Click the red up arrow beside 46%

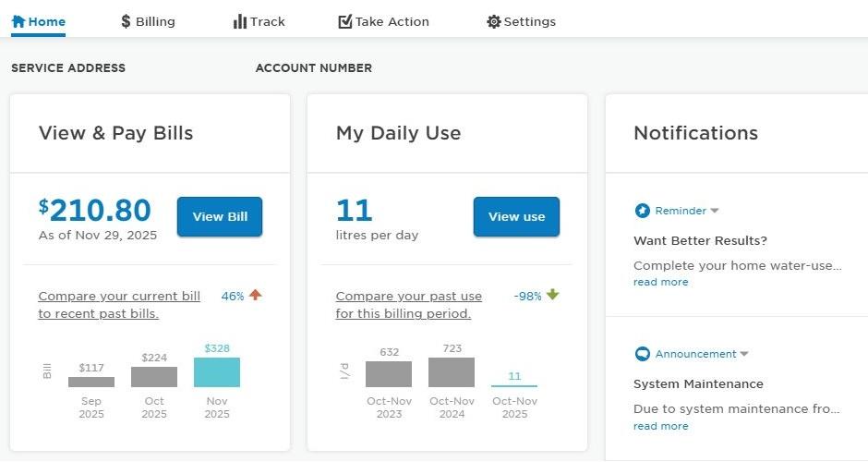[256, 296]
